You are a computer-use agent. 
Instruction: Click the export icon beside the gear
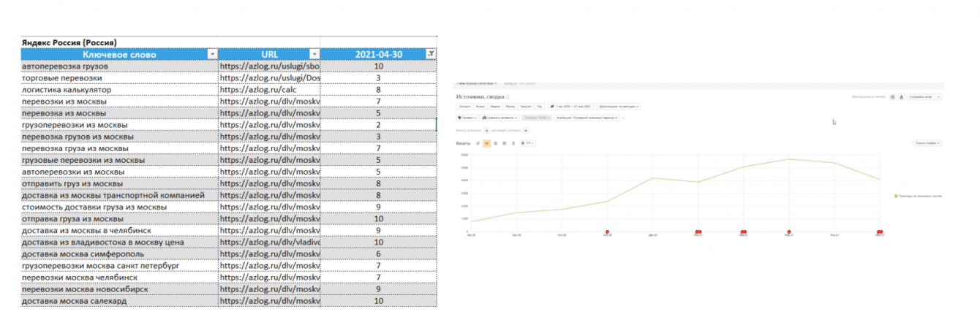[902, 97]
